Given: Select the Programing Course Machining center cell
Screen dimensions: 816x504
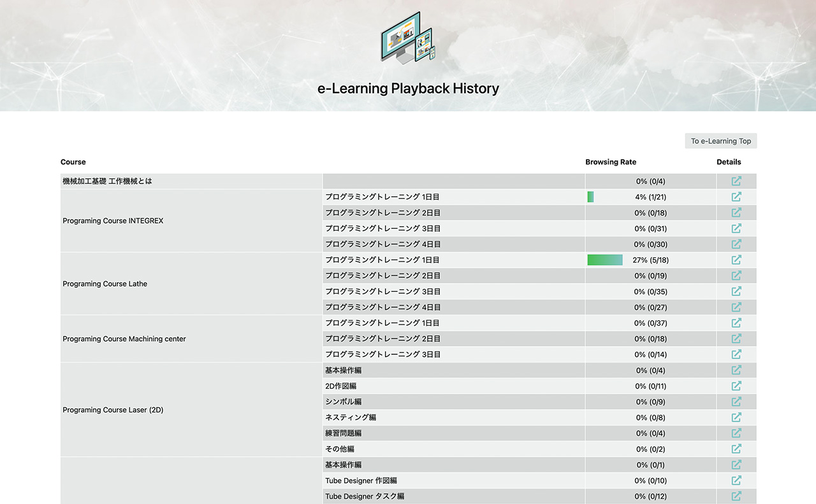Looking at the screenshot, I should click(x=124, y=339).
